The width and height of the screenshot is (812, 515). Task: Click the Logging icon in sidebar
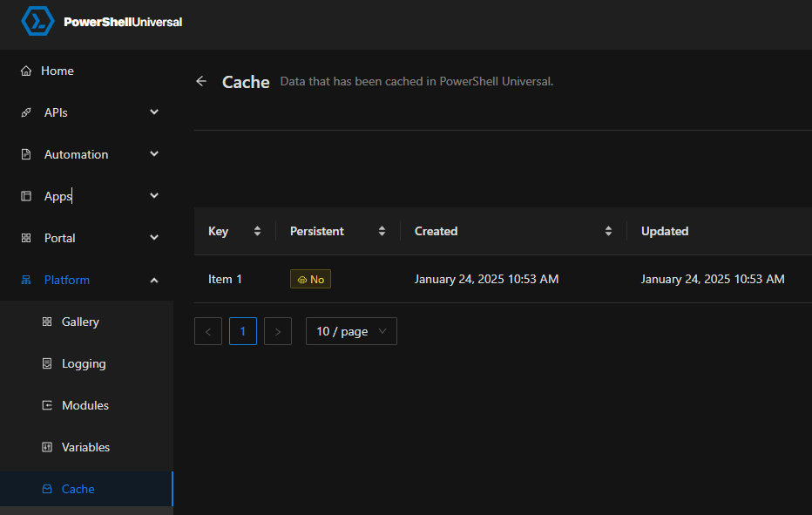(x=47, y=364)
